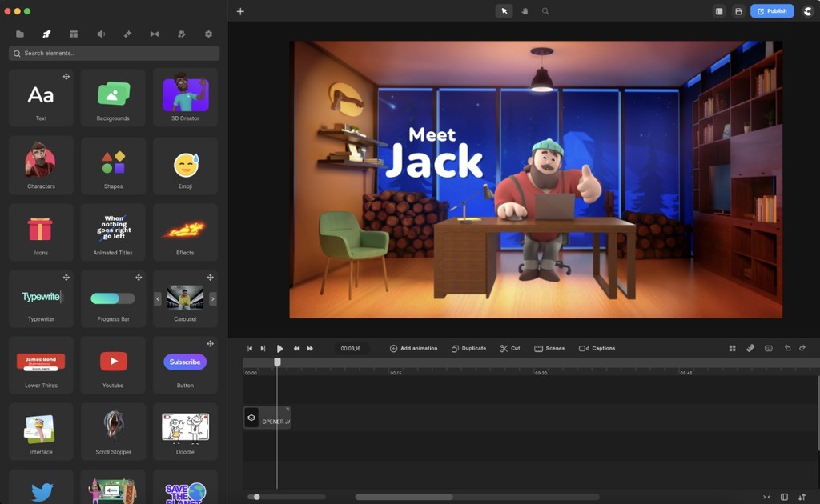This screenshot has width=820, height=504.
Task: Activate the pointer selection tool
Action: coord(504,11)
